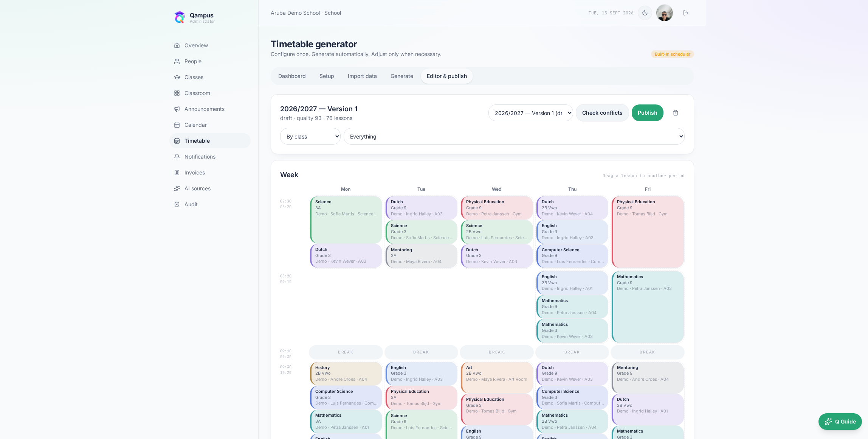Click the Built-in scheduler badge

(x=672, y=54)
